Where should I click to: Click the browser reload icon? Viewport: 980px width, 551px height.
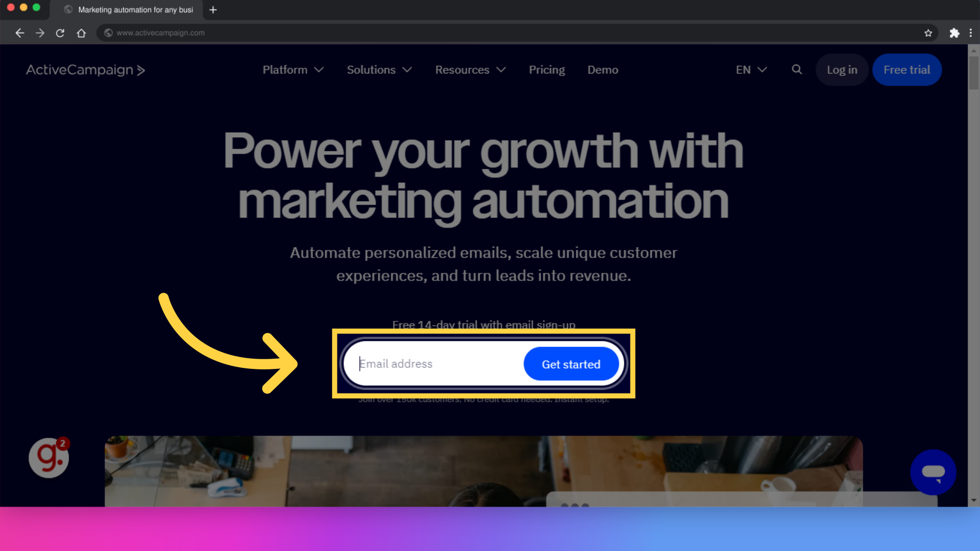[x=61, y=33]
